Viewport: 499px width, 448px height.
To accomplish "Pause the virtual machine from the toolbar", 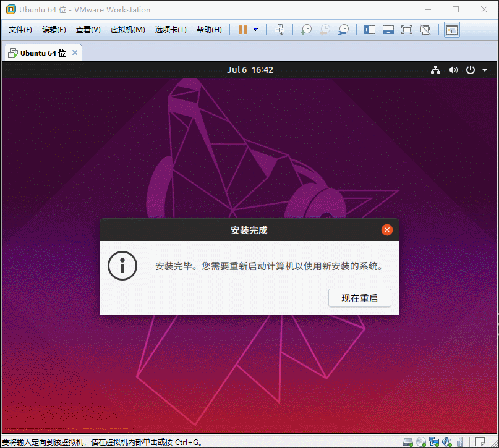I will [242, 30].
